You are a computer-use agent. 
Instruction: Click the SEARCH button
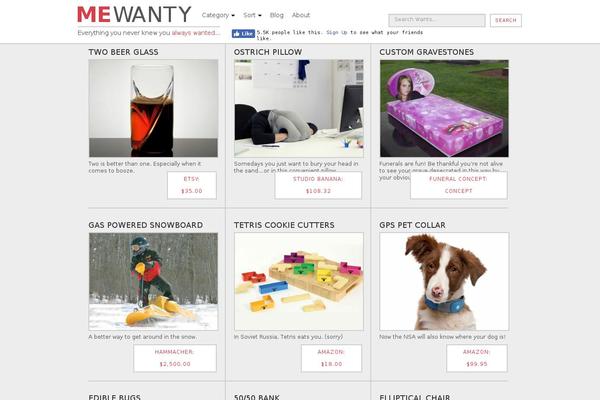tap(505, 20)
